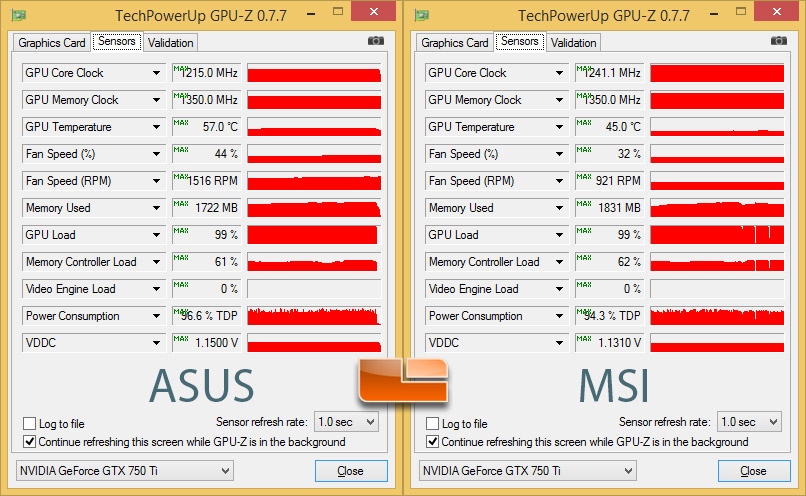Click 1831 MB memory used value
The image size is (806, 496).
[x=610, y=208]
